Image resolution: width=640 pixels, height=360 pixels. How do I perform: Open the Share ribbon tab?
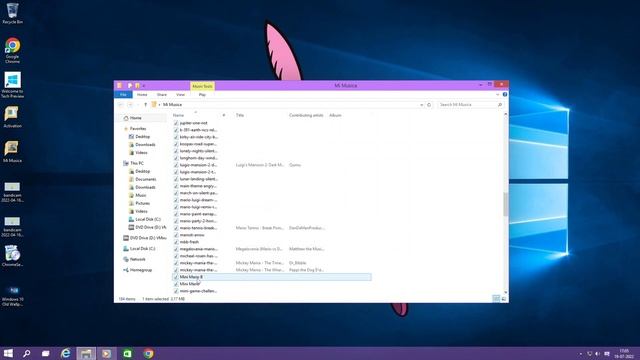coord(162,94)
